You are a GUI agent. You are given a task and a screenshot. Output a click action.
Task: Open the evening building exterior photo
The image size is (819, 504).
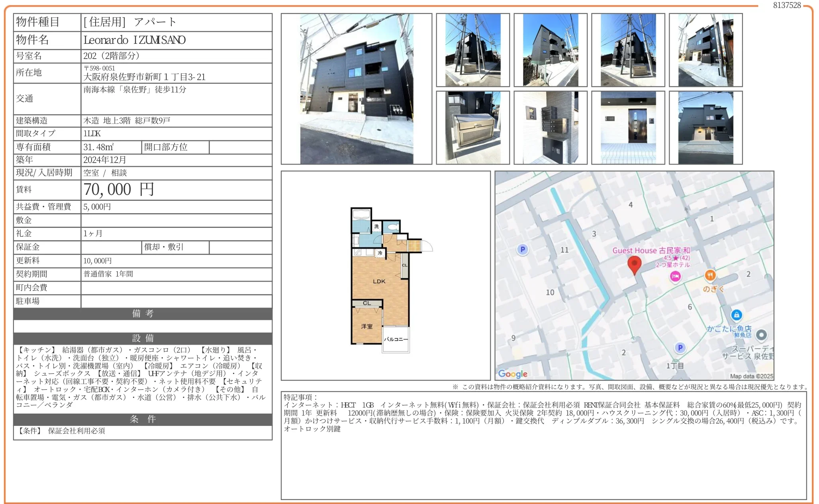(705, 127)
